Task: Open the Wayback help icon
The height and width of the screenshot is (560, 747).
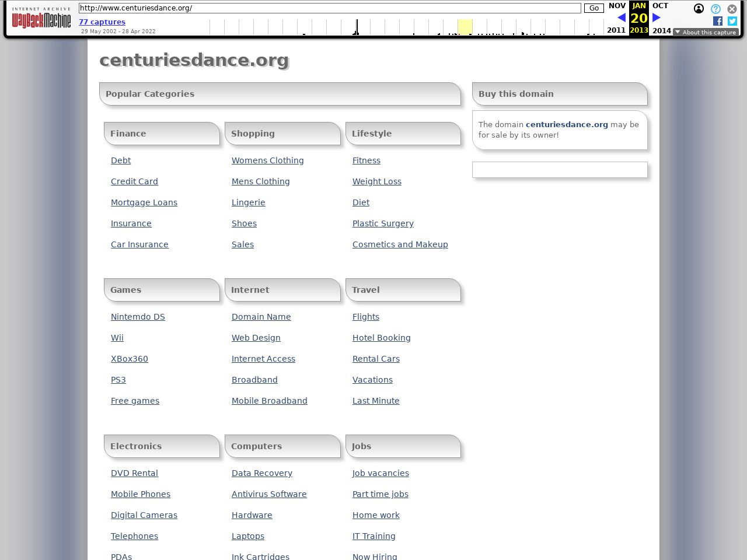Action: pos(715,9)
